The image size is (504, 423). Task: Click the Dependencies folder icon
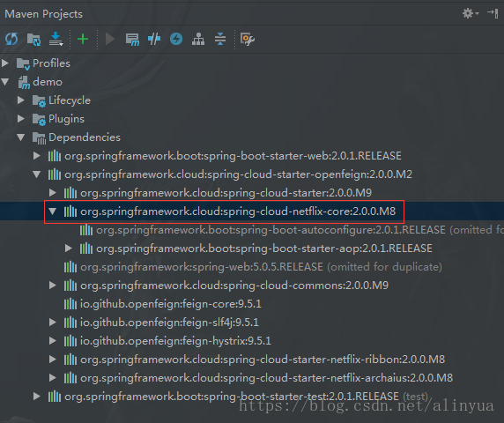click(39, 137)
